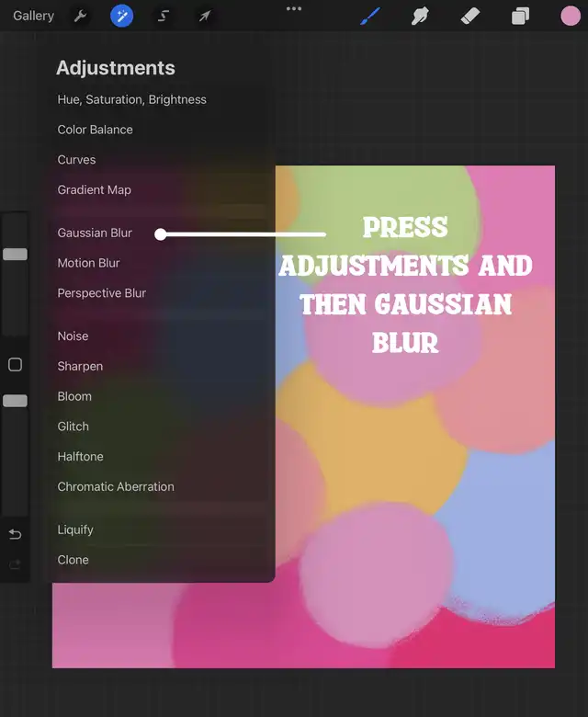This screenshot has height=717, width=588.
Task: Choose the Eraser tool
Action: pos(469,16)
